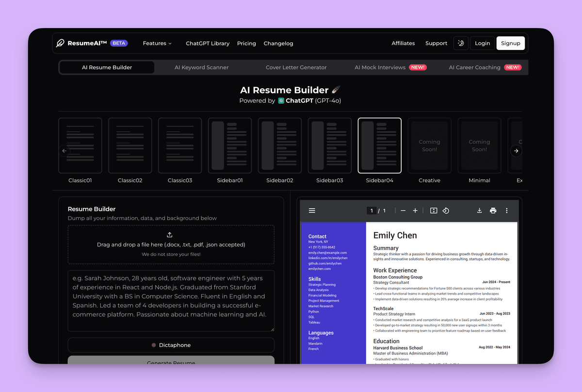Screen dimensions: 582x392
Task: Click linkedin.com/in/emilychen in the resume
Action: [328, 258]
